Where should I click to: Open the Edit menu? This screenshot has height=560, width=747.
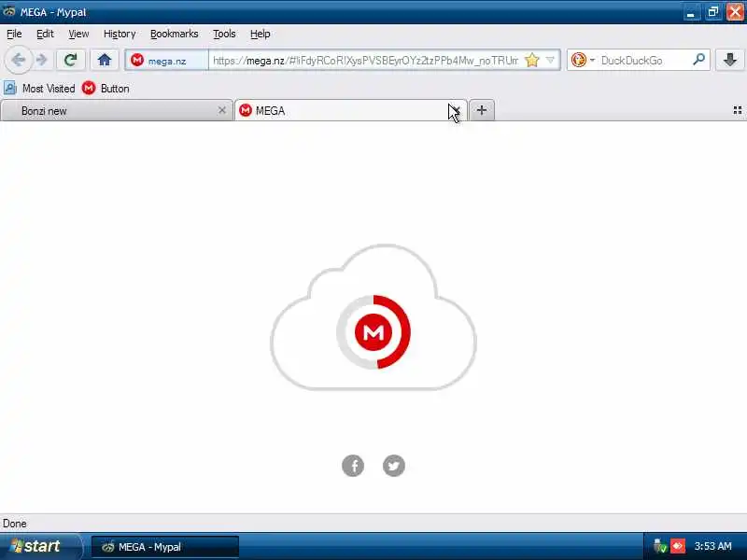coord(45,34)
